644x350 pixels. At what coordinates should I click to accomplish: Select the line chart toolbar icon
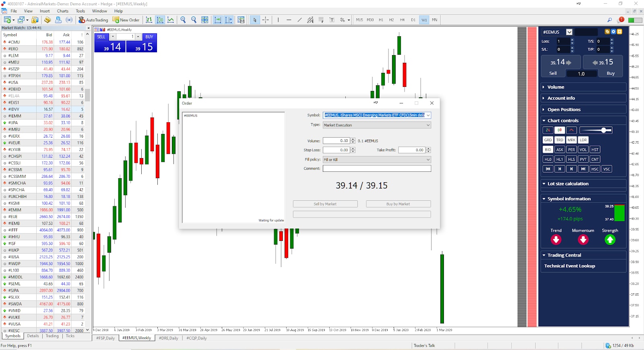(x=171, y=20)
